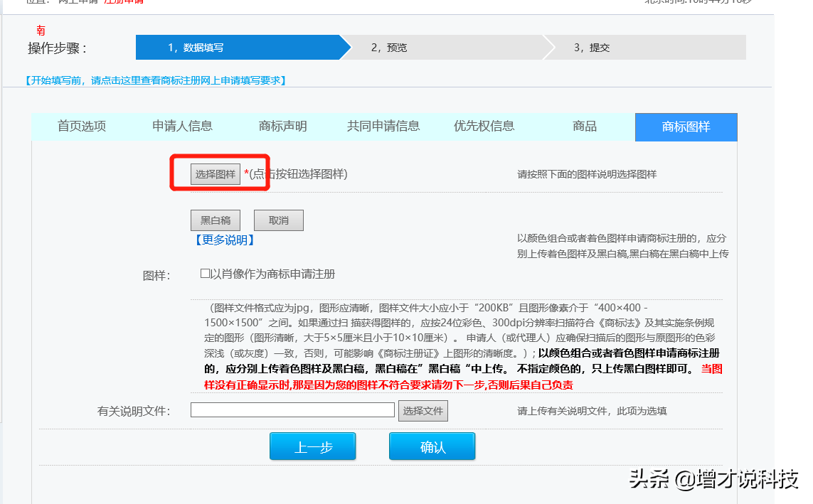The height and width of the screenshot is (504, 813).
Task: Go to the 共同申请信息 tab
Action: [383, 127]
